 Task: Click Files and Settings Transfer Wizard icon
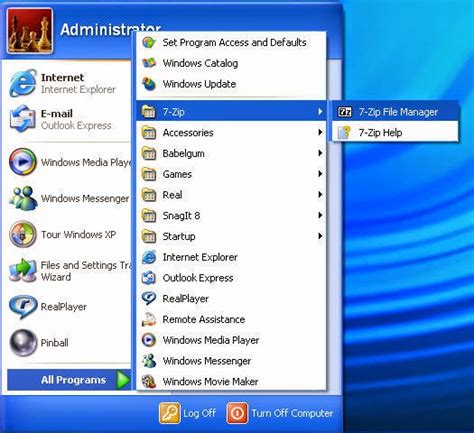[x=22, y=271]
